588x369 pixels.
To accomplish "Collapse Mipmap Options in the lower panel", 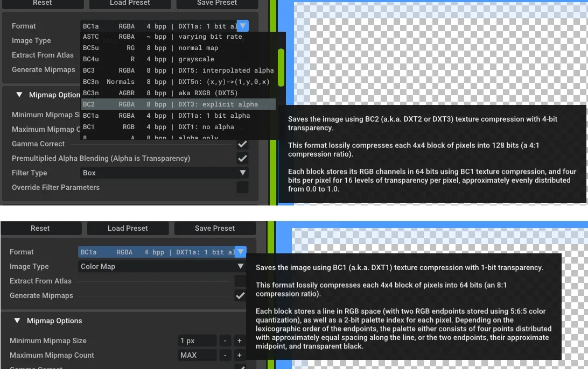I will click(17, 321).
